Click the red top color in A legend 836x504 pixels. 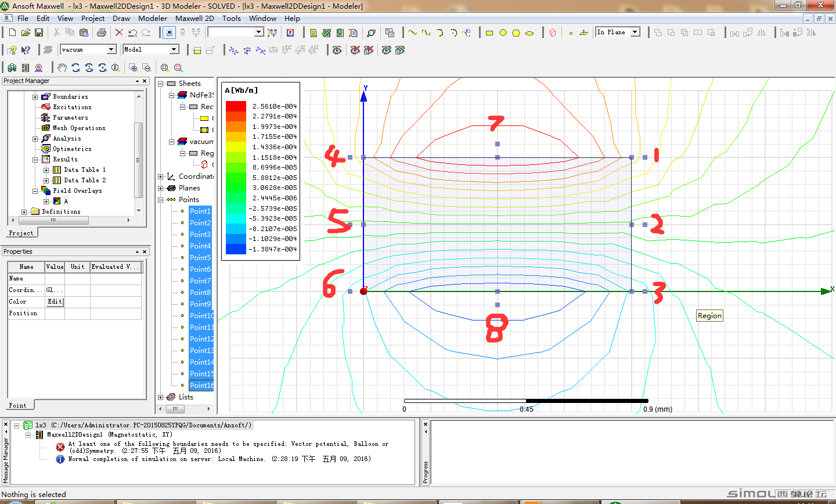point(236,106)
